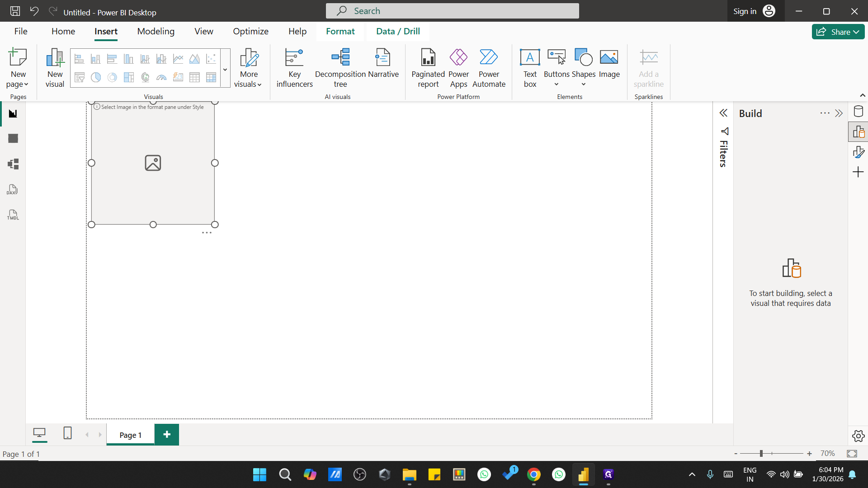
Task: Expand the Filters pane
Action: (x=723, y=113)
